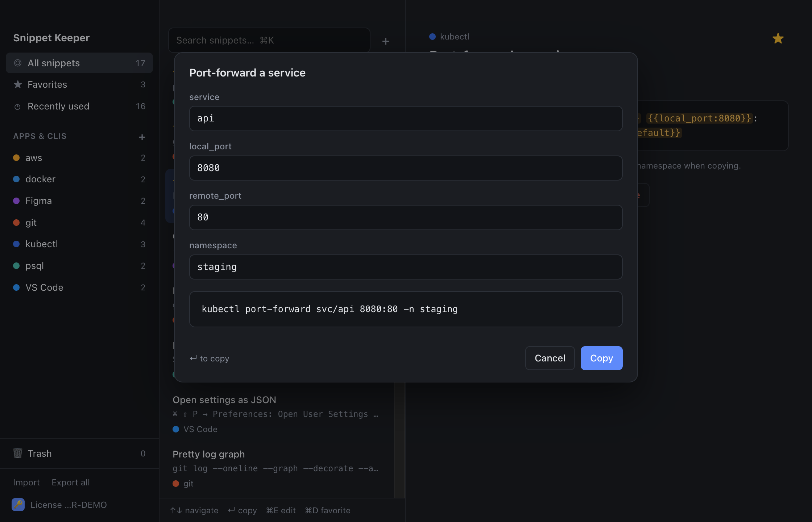Open the license key icon
This screenshot has height=522, width=812.
(x=18, y=505)
